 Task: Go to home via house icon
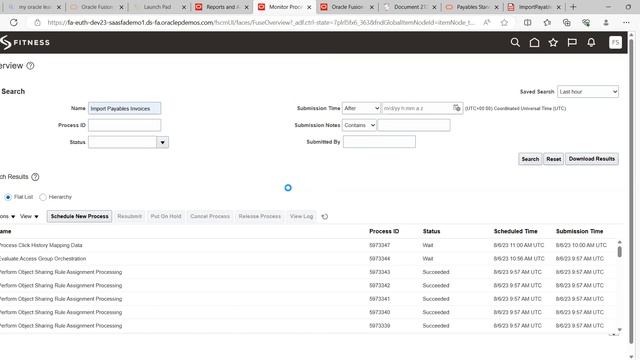tap(534, 42)
